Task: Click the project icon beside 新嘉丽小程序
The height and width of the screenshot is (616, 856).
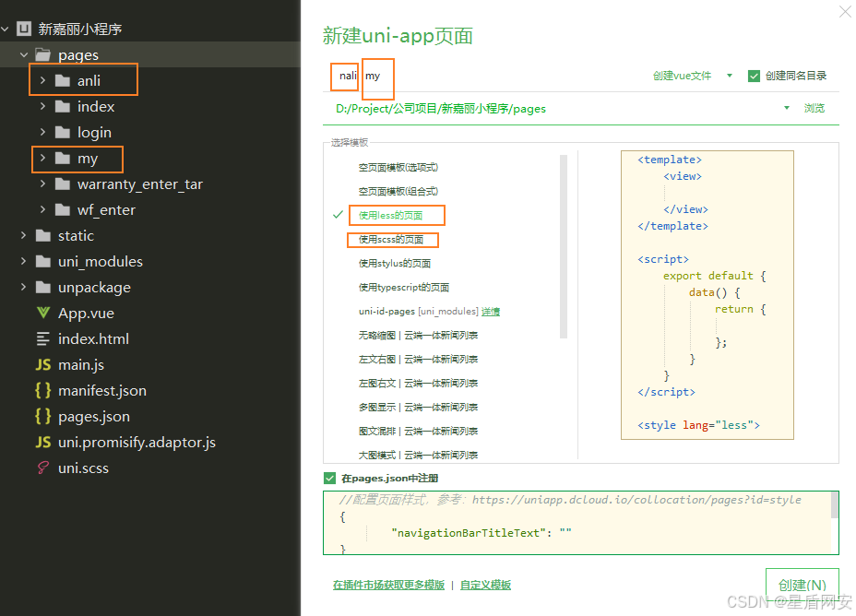Action: pyautogui.click(x=24, y=29)
